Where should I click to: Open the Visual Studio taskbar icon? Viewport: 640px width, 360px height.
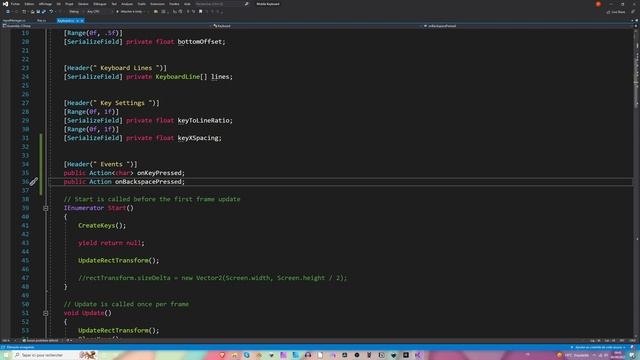point(418,355)
